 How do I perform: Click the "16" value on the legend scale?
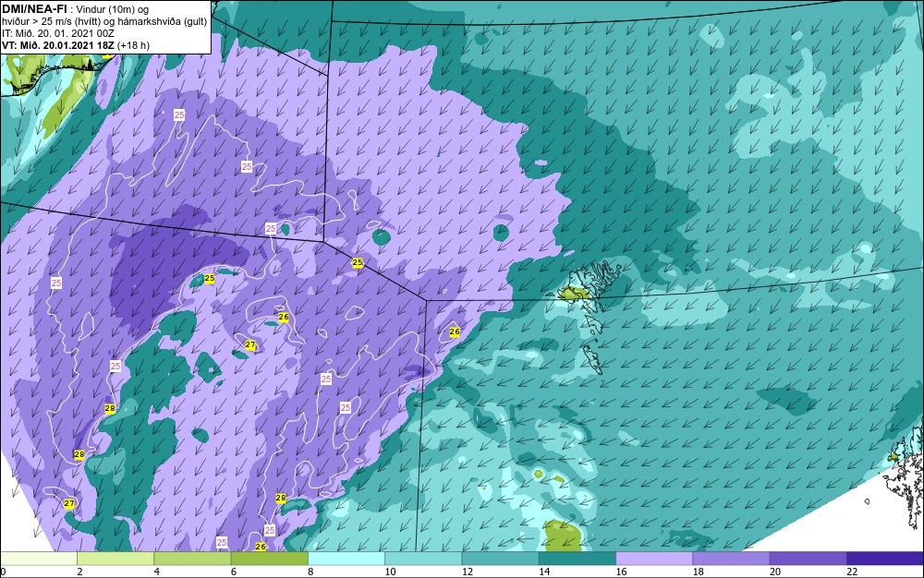click(621, 572)
